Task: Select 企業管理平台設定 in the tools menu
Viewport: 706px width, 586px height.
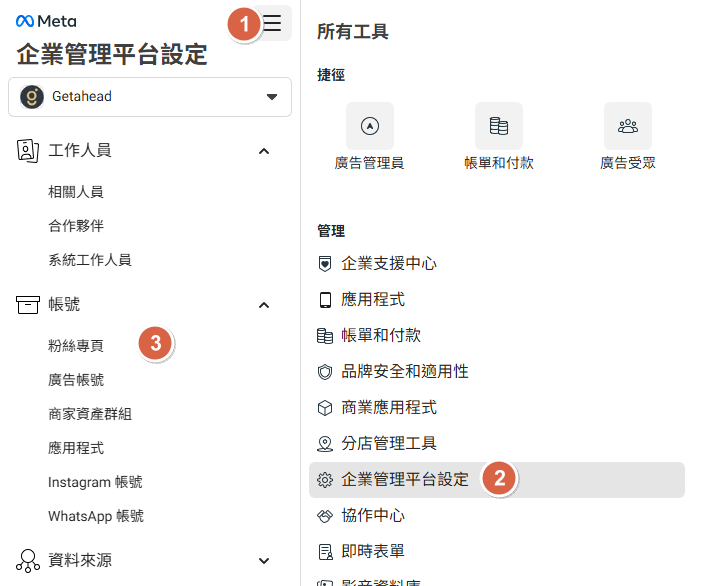Action: pos(405,480)
